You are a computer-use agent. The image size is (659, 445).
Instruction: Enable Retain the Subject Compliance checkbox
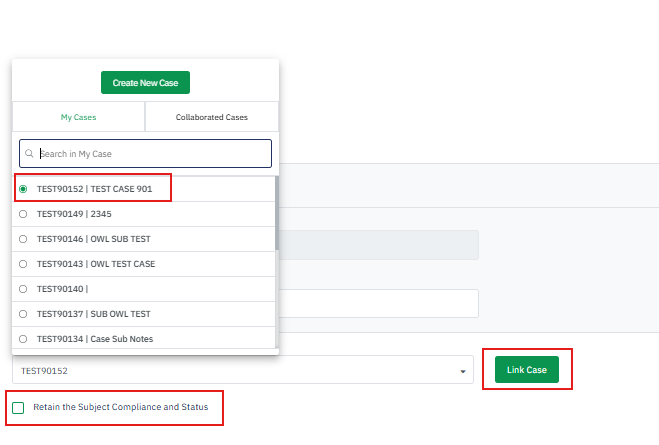(x=18, y=408)
